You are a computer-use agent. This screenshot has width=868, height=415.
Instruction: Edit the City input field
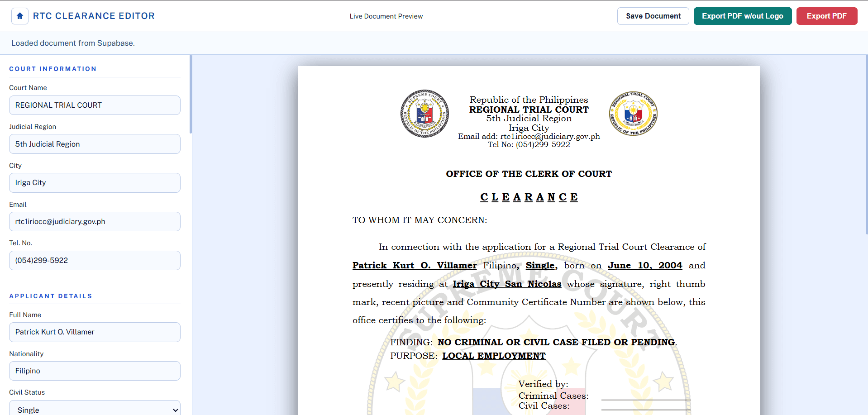95,183
